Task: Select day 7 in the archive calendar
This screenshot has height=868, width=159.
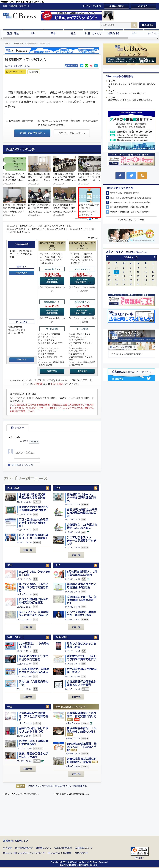Action: click(116, 272)
